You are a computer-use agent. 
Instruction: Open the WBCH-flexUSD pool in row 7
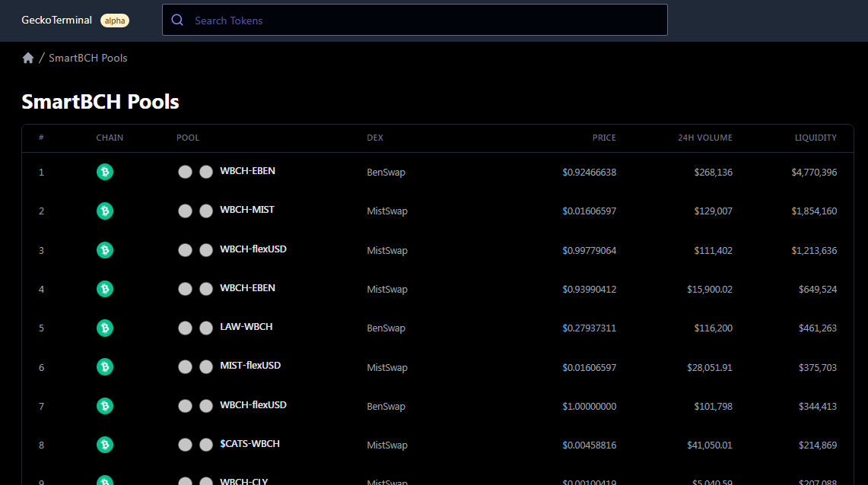(253, 405)
